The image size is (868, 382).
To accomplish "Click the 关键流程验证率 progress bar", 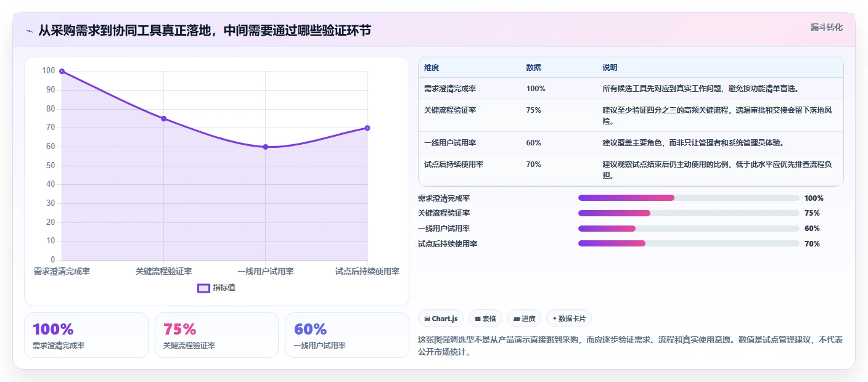I will (x=689, y=213).
